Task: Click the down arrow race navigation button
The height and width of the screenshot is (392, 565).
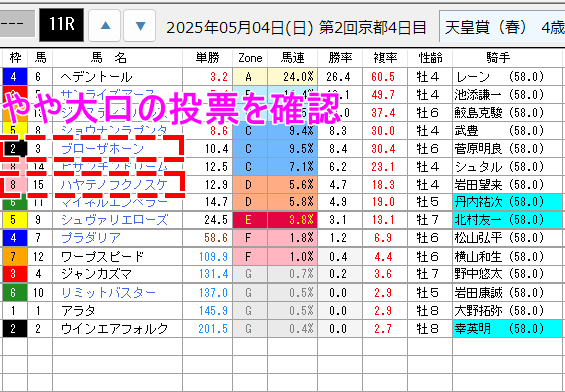Action: pos(140,26)
